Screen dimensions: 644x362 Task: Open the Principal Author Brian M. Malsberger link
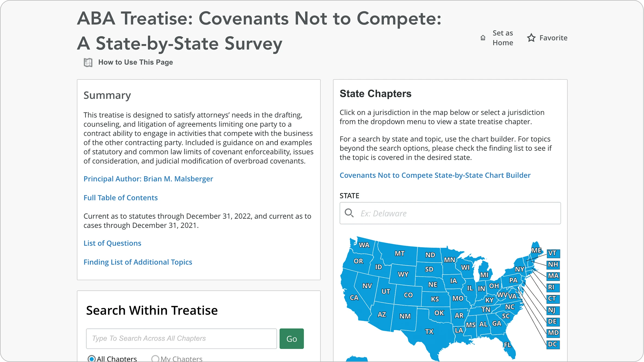(148, 179)
